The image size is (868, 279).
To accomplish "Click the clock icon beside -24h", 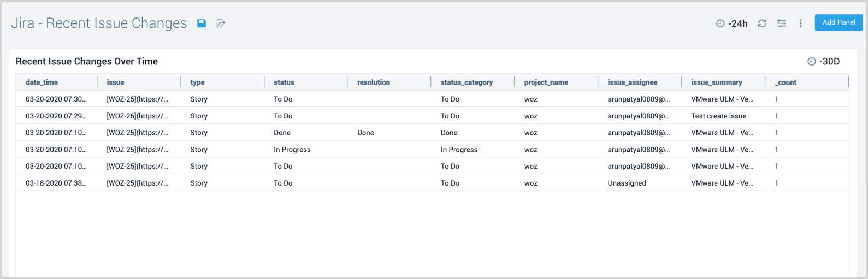I will [720, 23].
